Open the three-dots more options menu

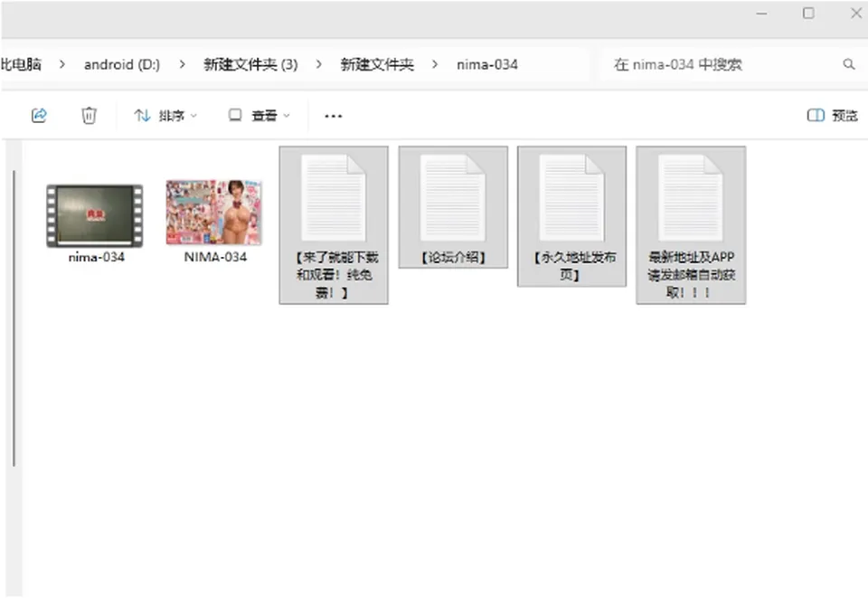click(334, 116)
